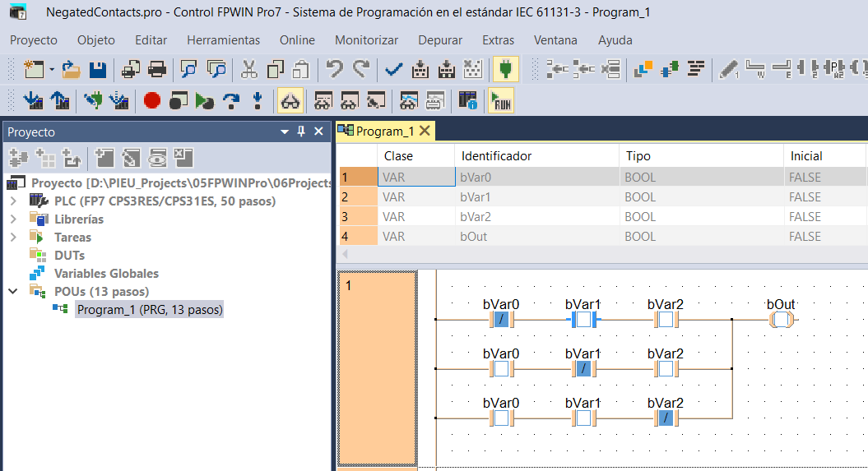
Task: Click the negated bVar2 contact in third rung
Action: tap(666, 418)
